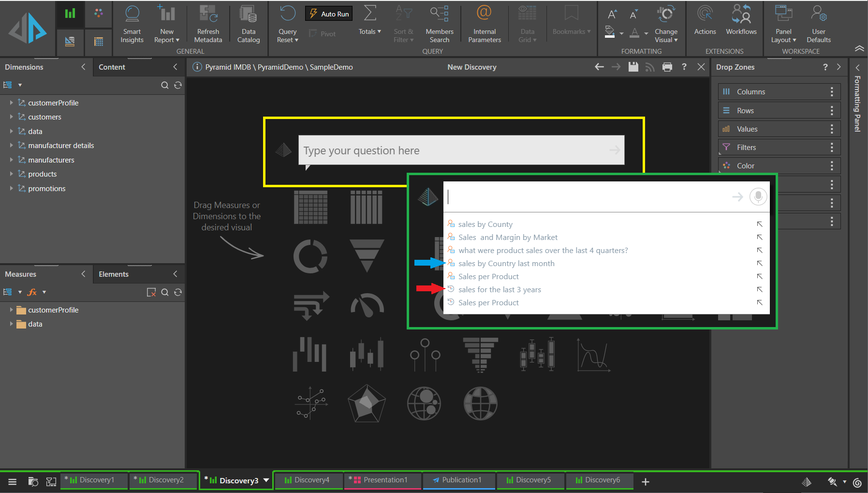The width and height of the screenshot is (868, 493).
Task: Expand the promotions table
Action: [x=11, y=188]
